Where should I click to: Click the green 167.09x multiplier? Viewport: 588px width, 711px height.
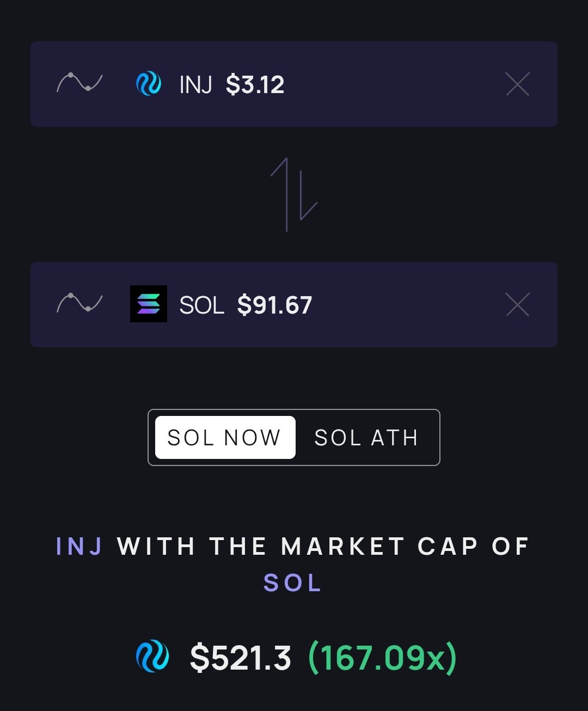click(382, 658)
